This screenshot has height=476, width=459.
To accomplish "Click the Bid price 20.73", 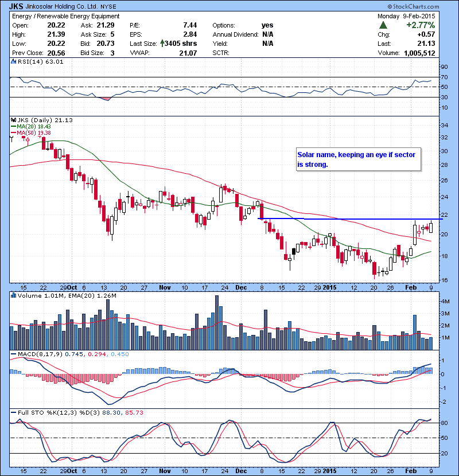I will tap(106, 44).
